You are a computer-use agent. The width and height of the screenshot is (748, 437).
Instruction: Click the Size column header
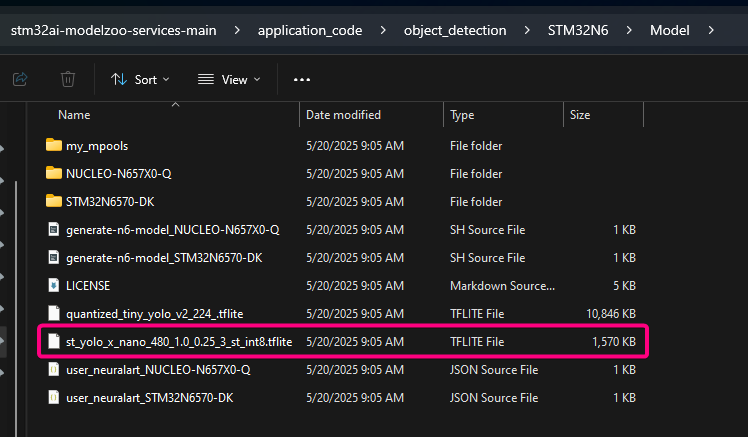[580, 115]
